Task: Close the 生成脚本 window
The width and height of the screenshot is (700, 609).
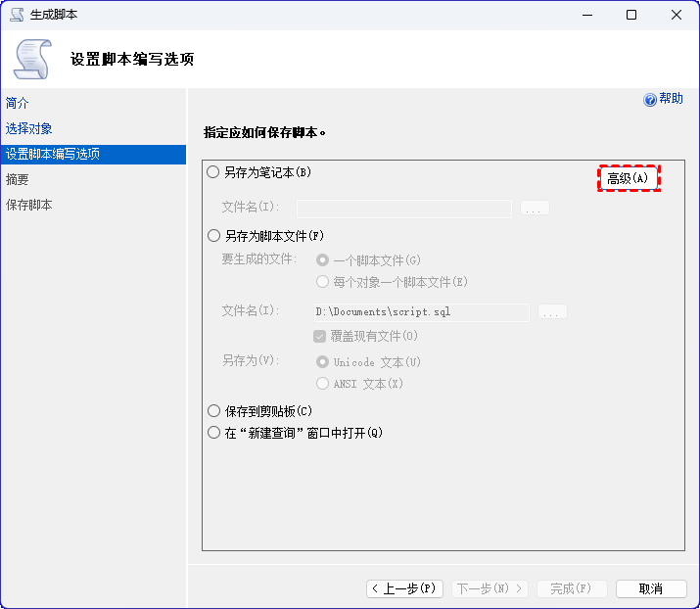Action: pyautogui.click(x=676, y=15)
